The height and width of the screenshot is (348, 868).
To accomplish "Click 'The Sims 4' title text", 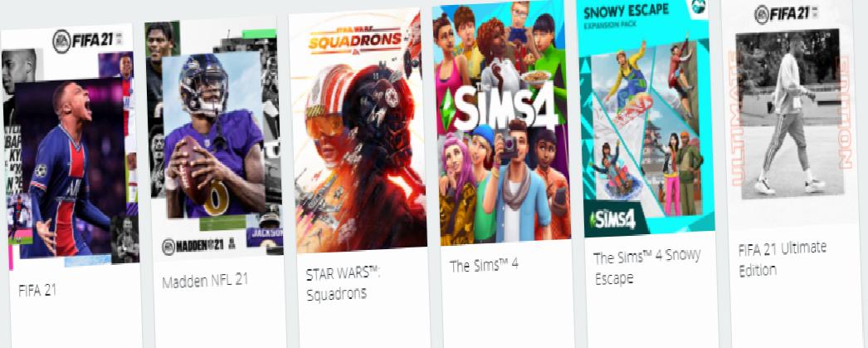I will click(483, 264).
